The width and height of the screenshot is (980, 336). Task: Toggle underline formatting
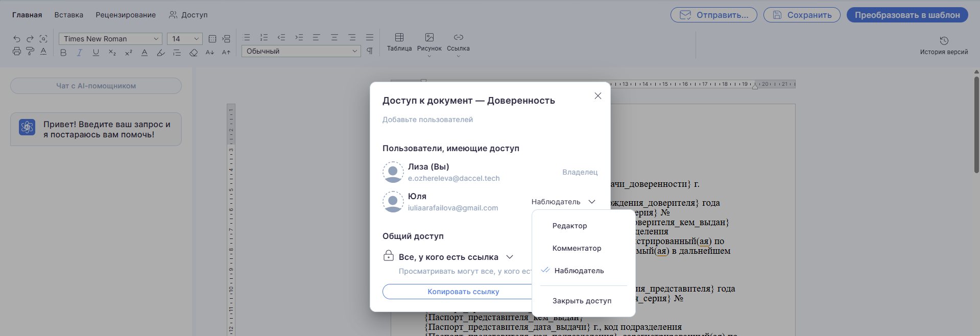pyautogui.click(x=96, y=53)
